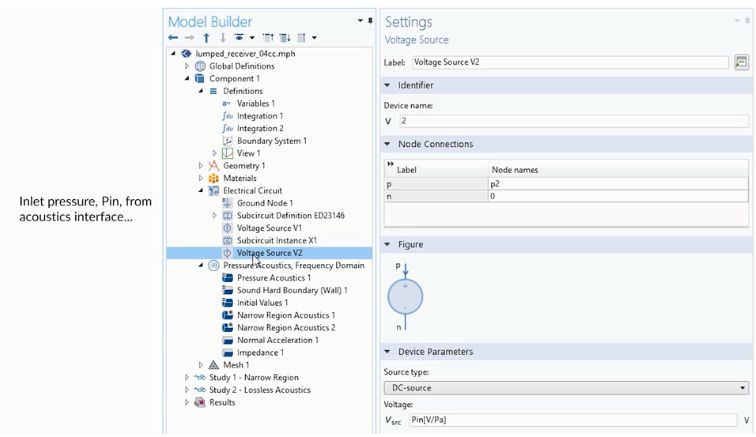Image resolution: width=756 pixels, height=437 pixels.
Task: Click the show/eye icon in Model Builder toolbar
Action: click(239, 38)
